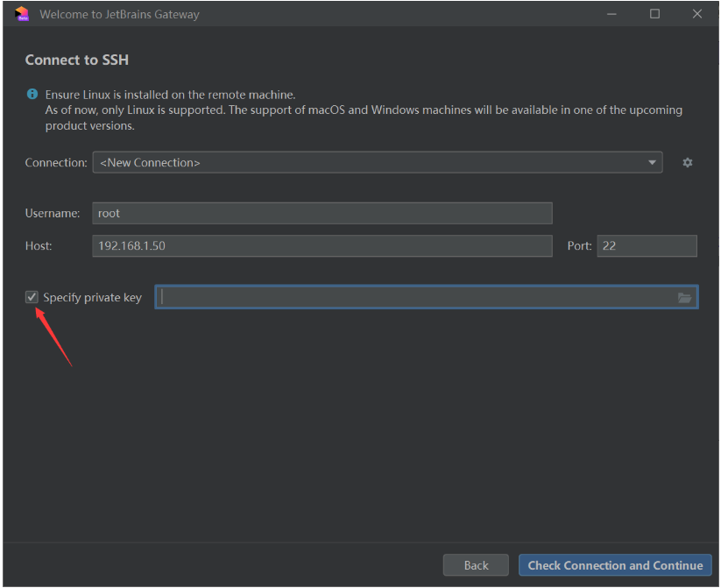Click the "Specify private key" label text

pyautogui.click(x=92, y=297)
